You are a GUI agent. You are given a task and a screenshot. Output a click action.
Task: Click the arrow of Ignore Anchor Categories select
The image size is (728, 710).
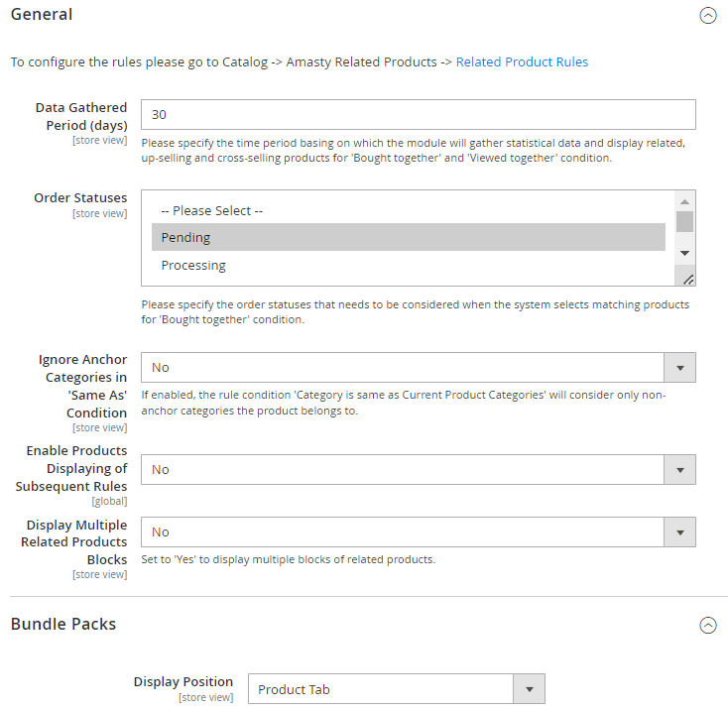click(x=679, y=368)
